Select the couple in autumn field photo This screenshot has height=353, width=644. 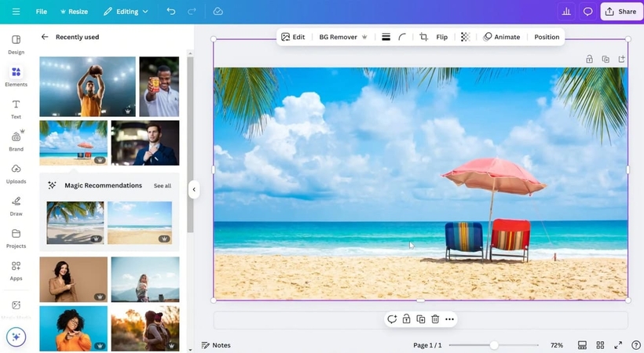pyautogui.click(x=145, y=329)
